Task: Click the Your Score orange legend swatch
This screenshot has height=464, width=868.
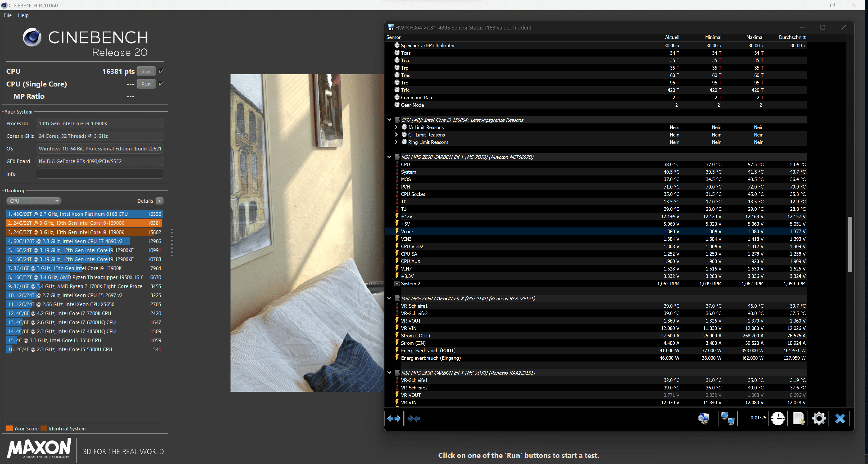Action: [10, 428]
